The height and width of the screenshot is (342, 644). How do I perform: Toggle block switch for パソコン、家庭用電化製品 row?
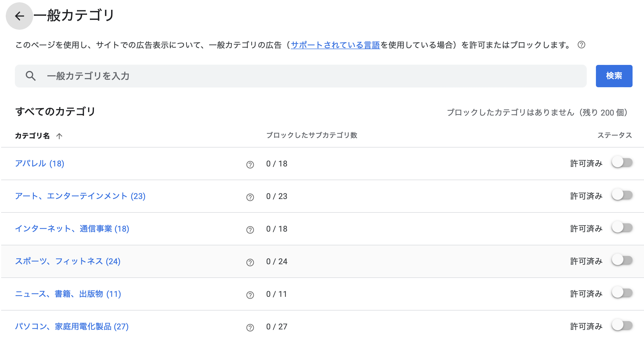pyautogui.click(x=622, y=325)
